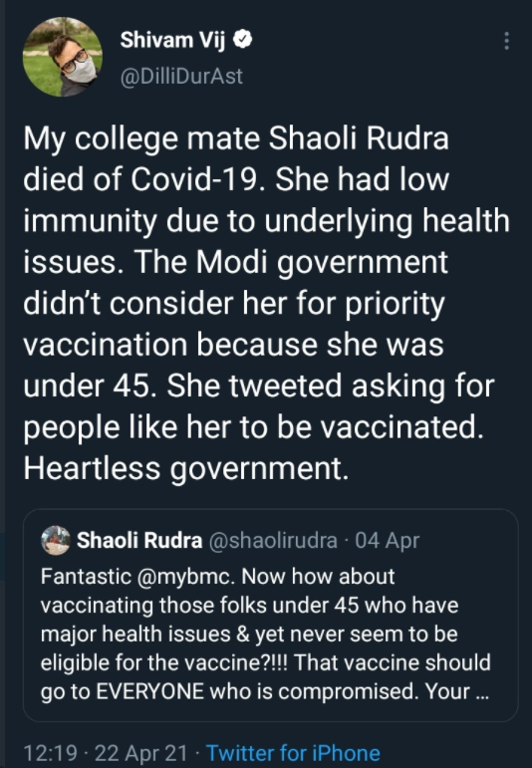
Task: Open the Shivam Vij display name
Action: pyautogui.click(x=172, y=40)
